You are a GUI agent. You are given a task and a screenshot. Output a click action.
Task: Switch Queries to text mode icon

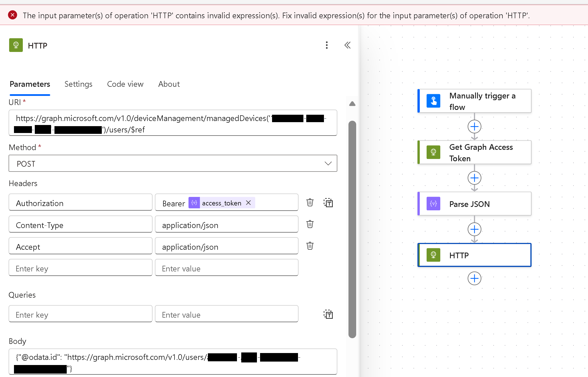328,314
